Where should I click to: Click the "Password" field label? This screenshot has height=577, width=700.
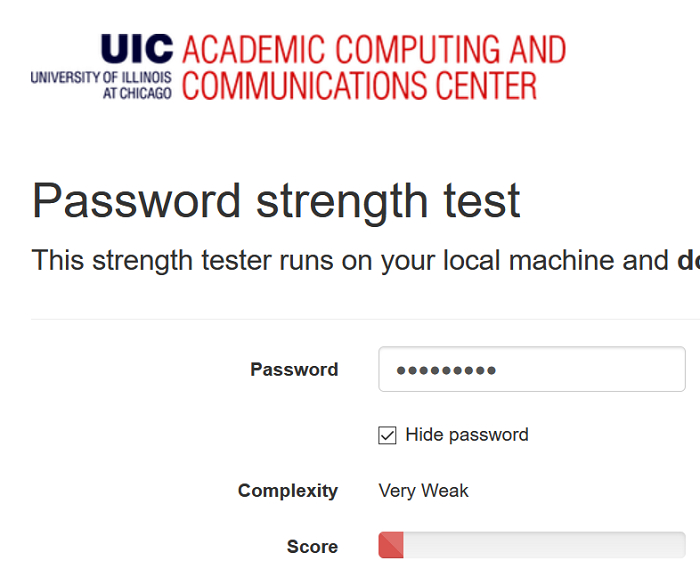[294, 369]
